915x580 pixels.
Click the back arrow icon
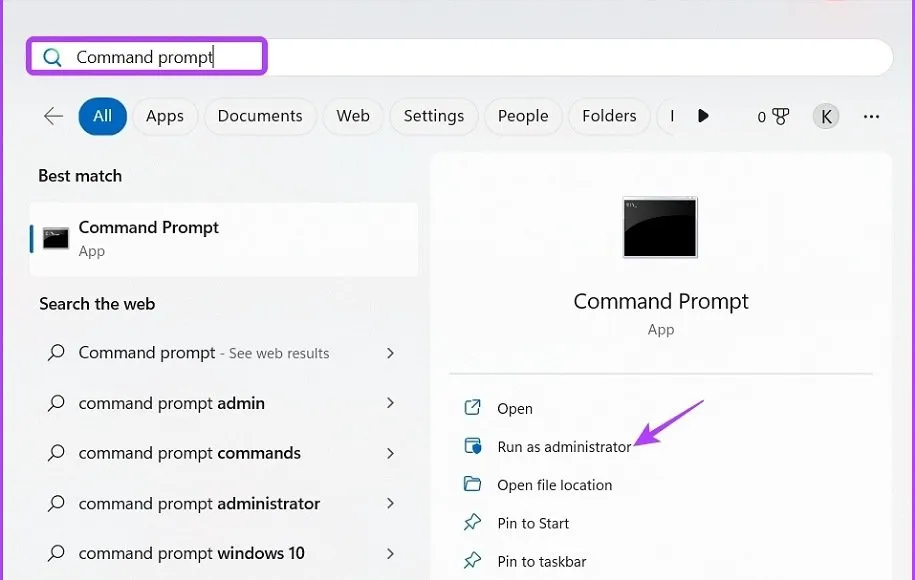[53, 116]
